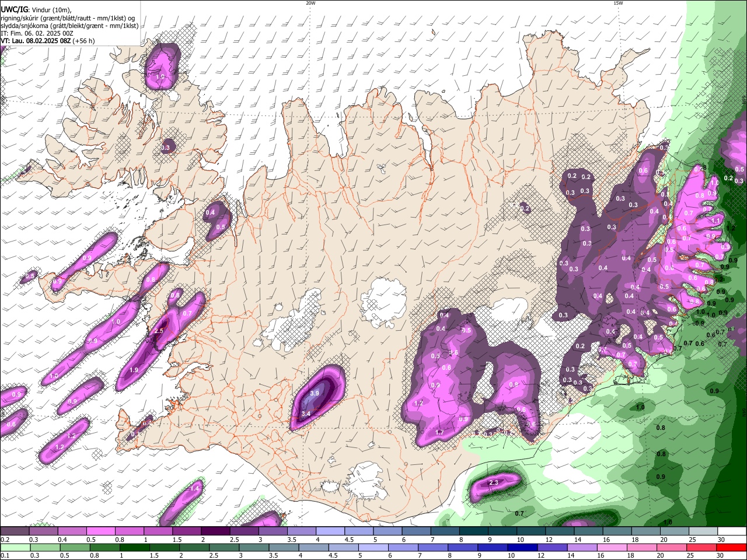
Task: Pick the top legend swatch starting at 4
Action: [x=330, y=531]
